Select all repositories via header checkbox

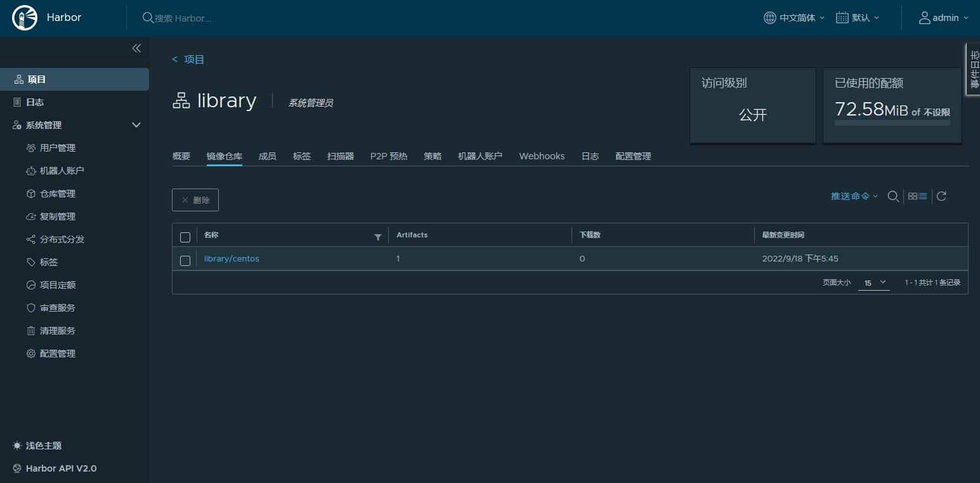pyautogui.click(x=185, y=237)
